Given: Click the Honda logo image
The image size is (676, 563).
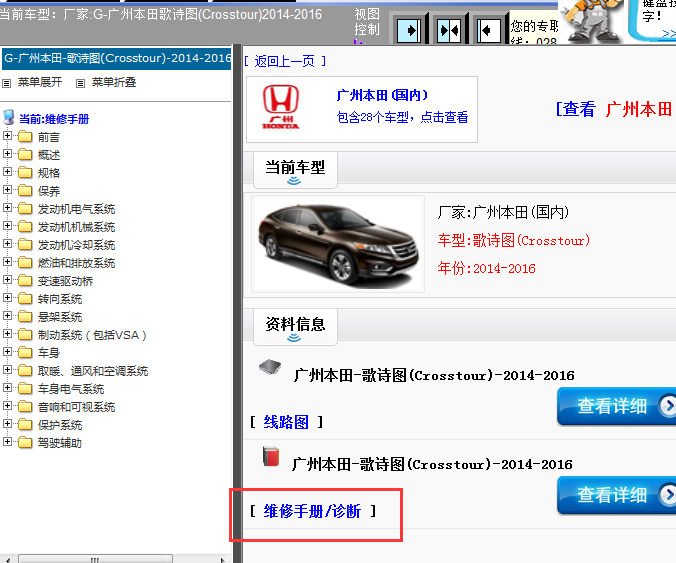Looking at the screenshot, I should coord(281,107).
